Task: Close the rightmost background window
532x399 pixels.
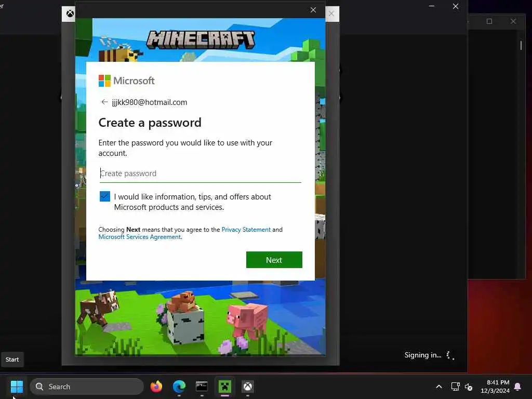Action: point(513,21)
